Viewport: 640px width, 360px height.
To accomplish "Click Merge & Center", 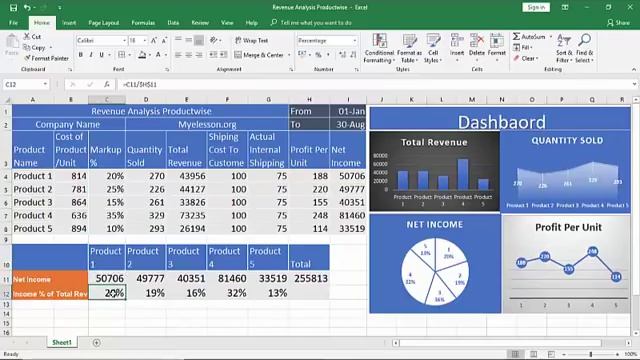I will click(259, 55).
